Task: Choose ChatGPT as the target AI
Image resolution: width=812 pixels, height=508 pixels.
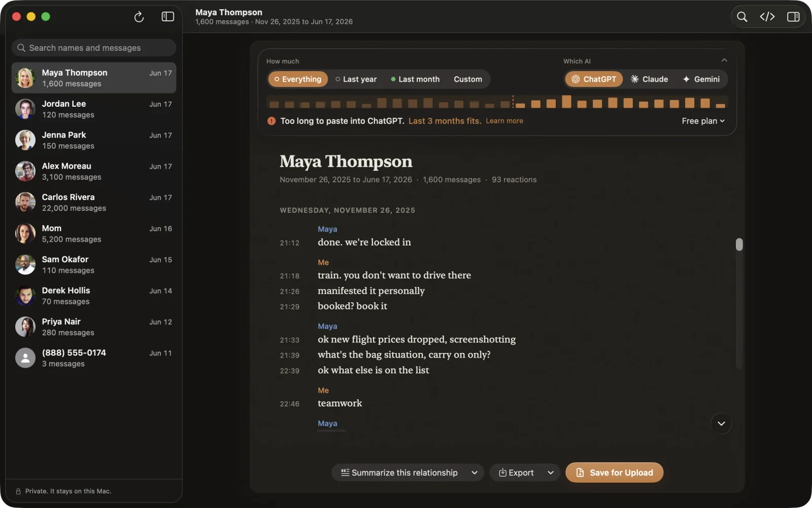Action: tap(594, 79)
